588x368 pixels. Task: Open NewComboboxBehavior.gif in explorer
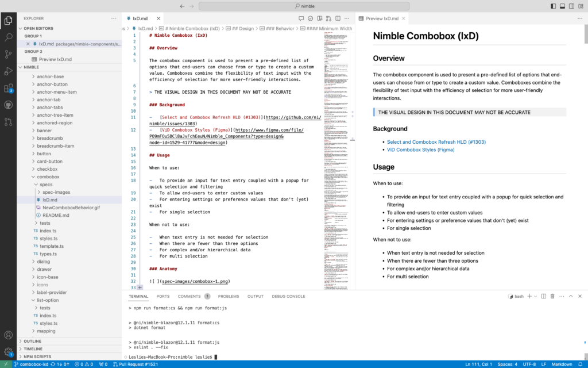(x=68, y=208)
